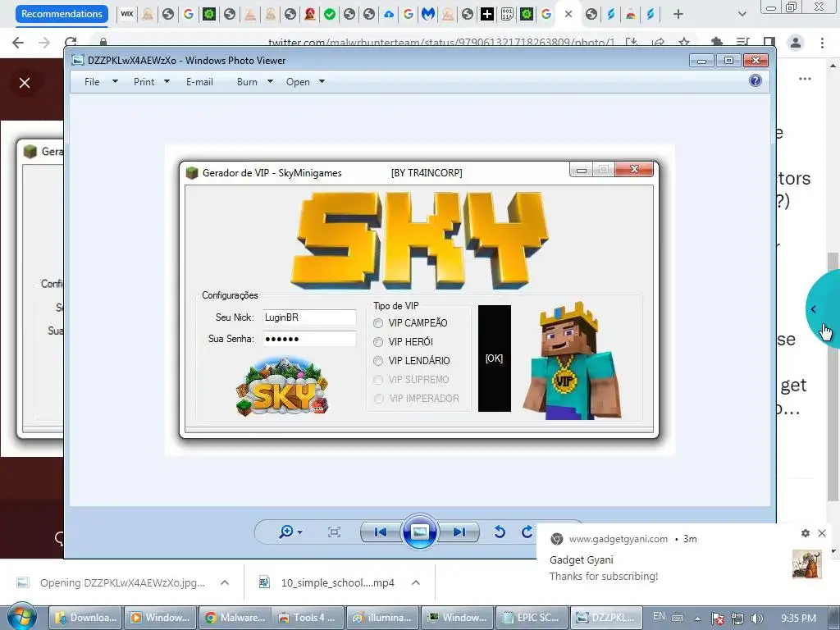Switch to the Downloa... taskbar button
This screenshot has width=840, height=630.
coord(85,618)
